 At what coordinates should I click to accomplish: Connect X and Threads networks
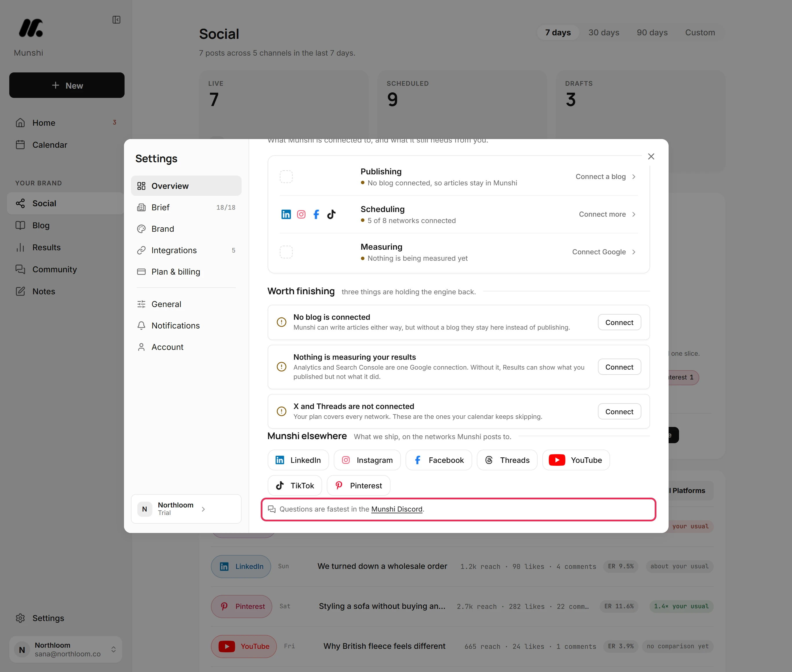(x=619, y=411)
